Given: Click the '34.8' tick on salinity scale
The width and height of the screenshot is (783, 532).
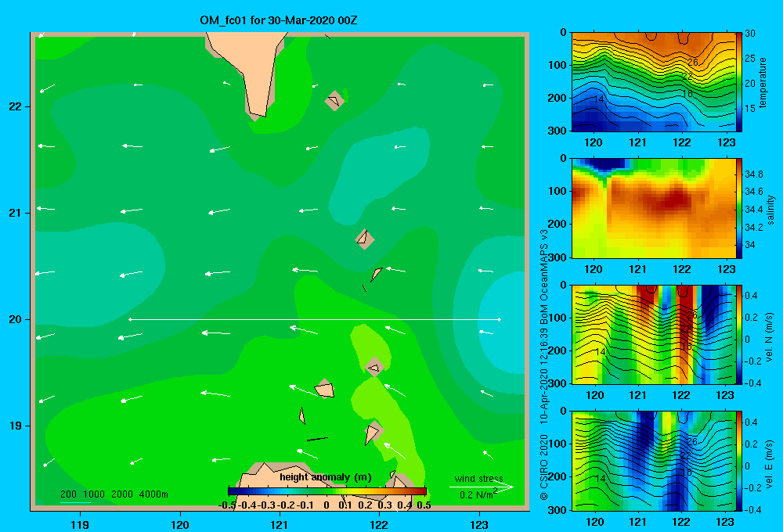Looking at the screenshot, I should click(x=753, y=174).
